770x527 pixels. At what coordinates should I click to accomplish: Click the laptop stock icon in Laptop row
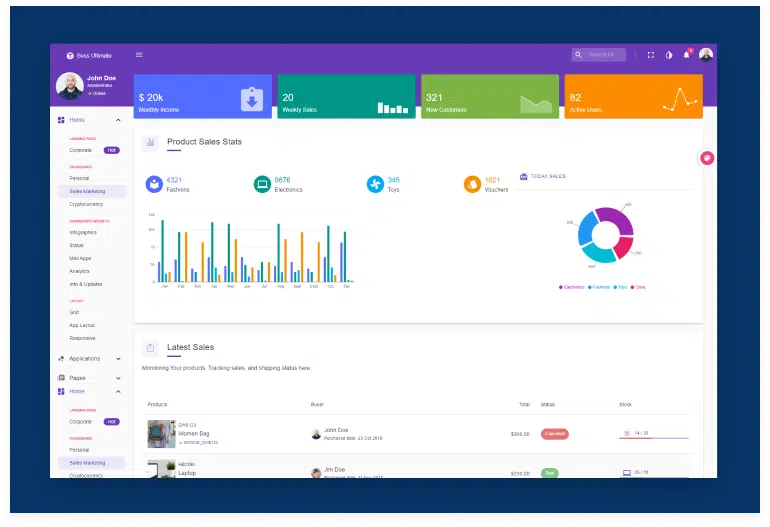pyautogui.click(x=627, y=472)
